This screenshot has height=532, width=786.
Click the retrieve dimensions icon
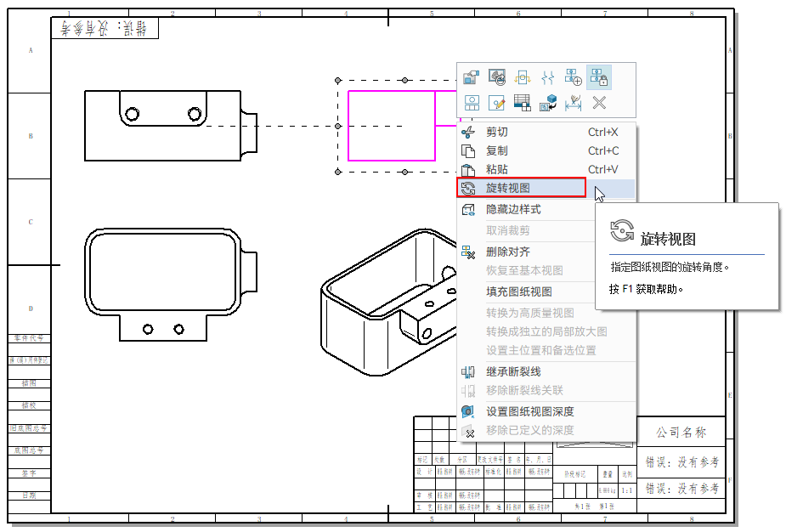tap(574, 103)
